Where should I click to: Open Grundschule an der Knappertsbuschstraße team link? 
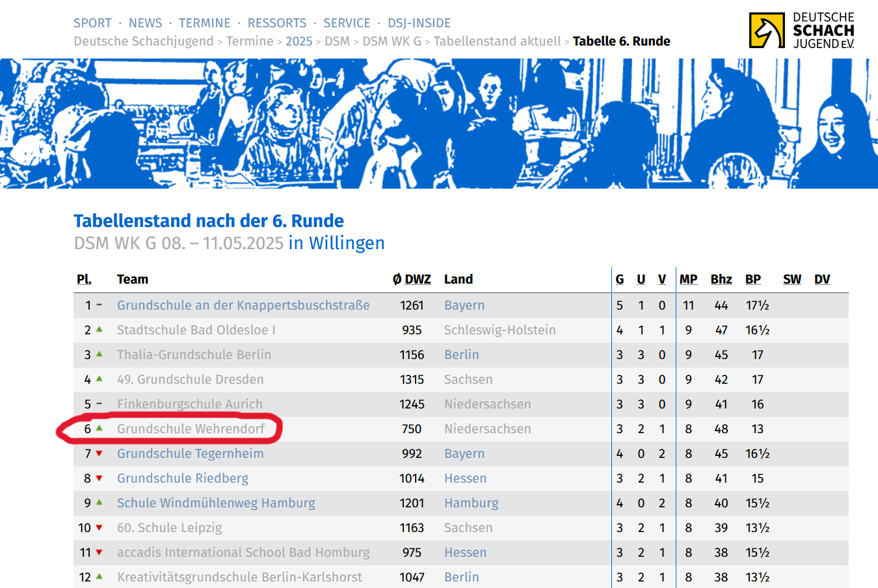click(x=243, y=305)
